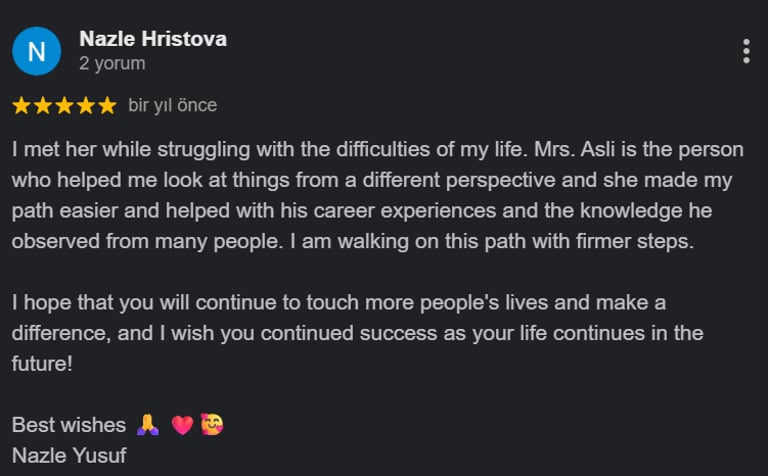Open the three-dot review options menu
This screenshot has height=476, width=768.
coord(746,51)
